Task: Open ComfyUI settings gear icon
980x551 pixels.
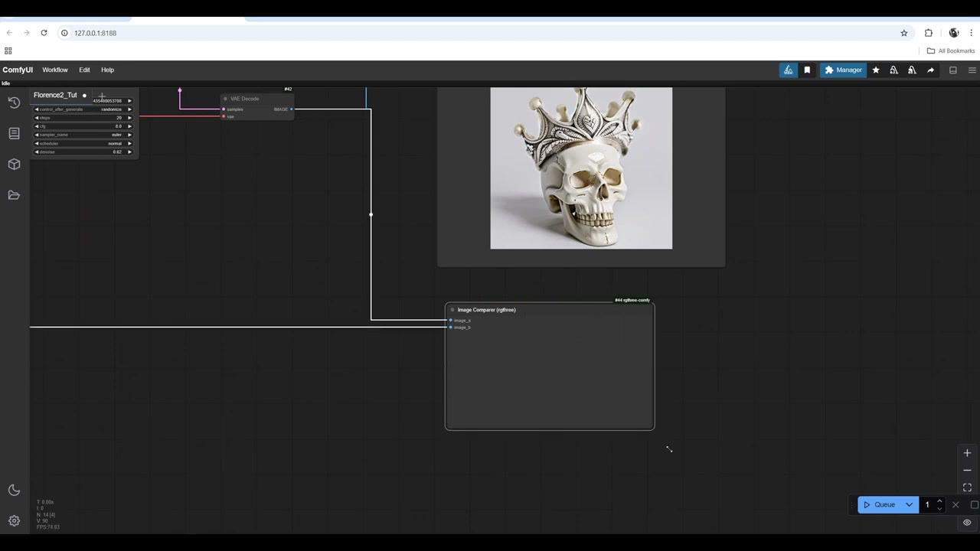Action: (x=14, y=521)
